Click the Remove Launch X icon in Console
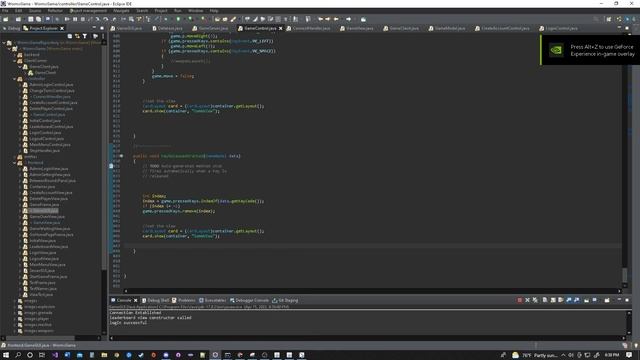Image resolution: width=640 pixels, height=360 pixels. (x=527, y=300)
